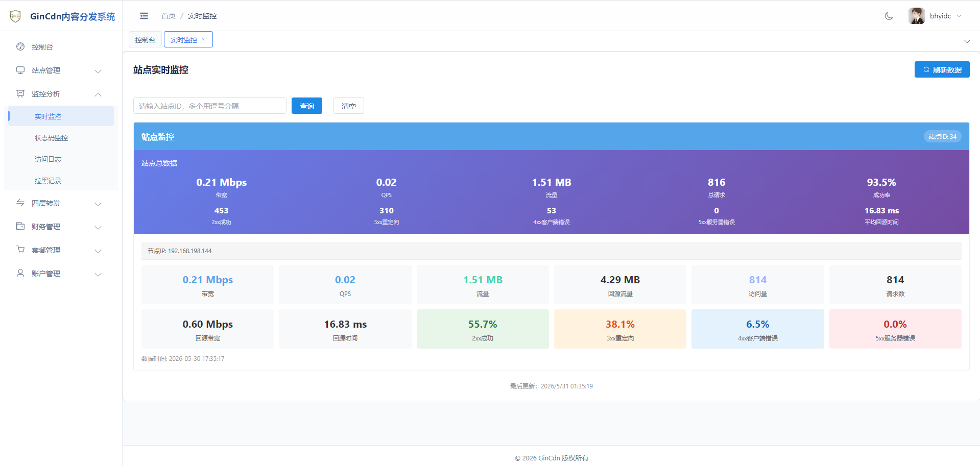This screenshot has height=466, width=980.
Task: Expand the 四层转发 menu chevron
Action: (x=98, y=204)
